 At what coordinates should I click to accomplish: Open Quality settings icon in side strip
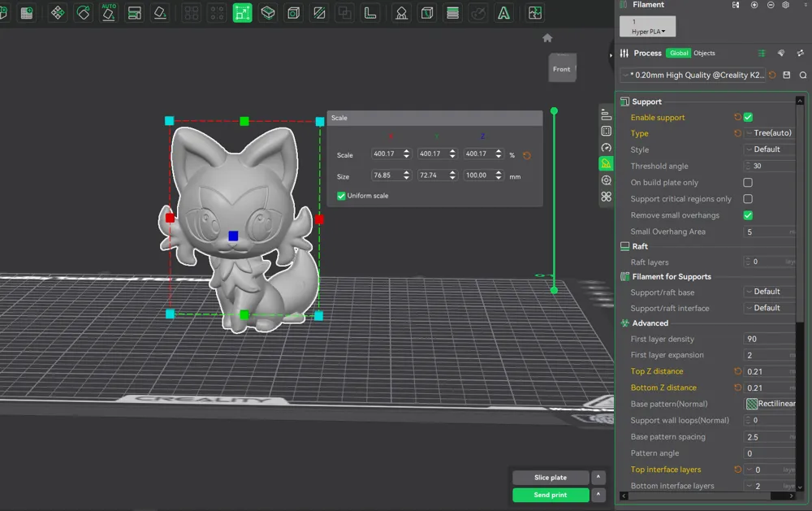tap(606, 115)
